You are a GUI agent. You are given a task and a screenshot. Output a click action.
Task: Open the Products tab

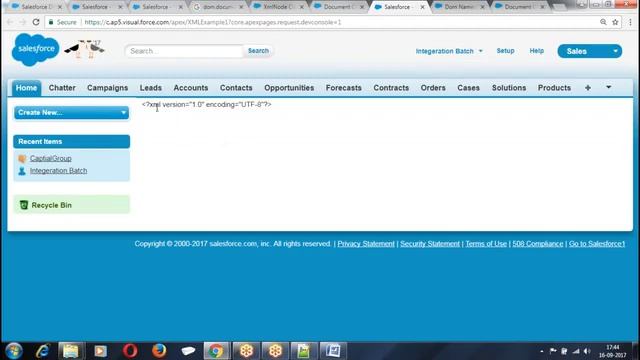(x=554, y=88)
